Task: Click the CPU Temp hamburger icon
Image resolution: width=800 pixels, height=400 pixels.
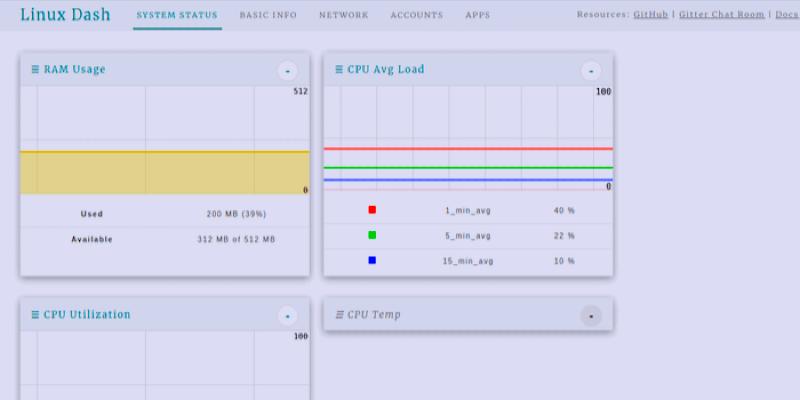Action: pos(339,315)
